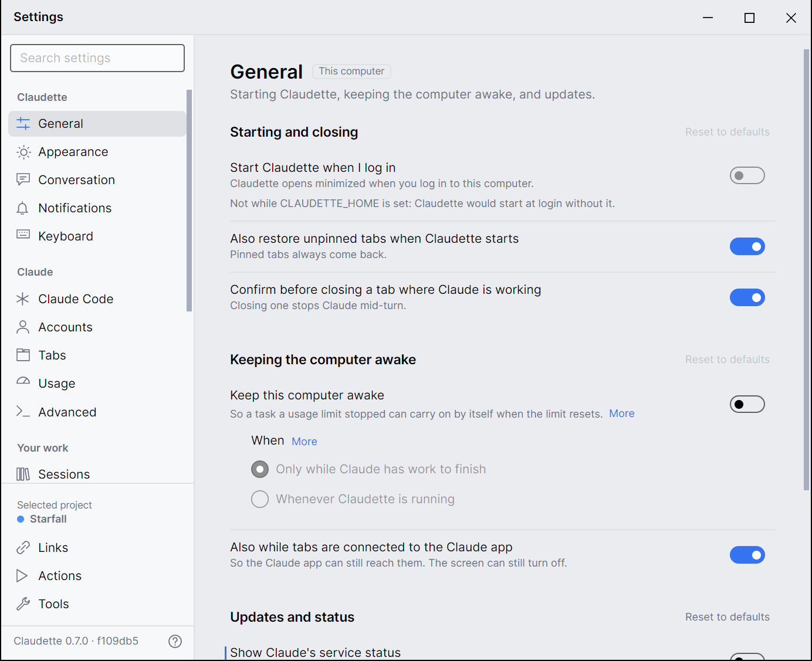
Task: Toggle awake while tabs connected to Claude app
Action: point(747,555)
